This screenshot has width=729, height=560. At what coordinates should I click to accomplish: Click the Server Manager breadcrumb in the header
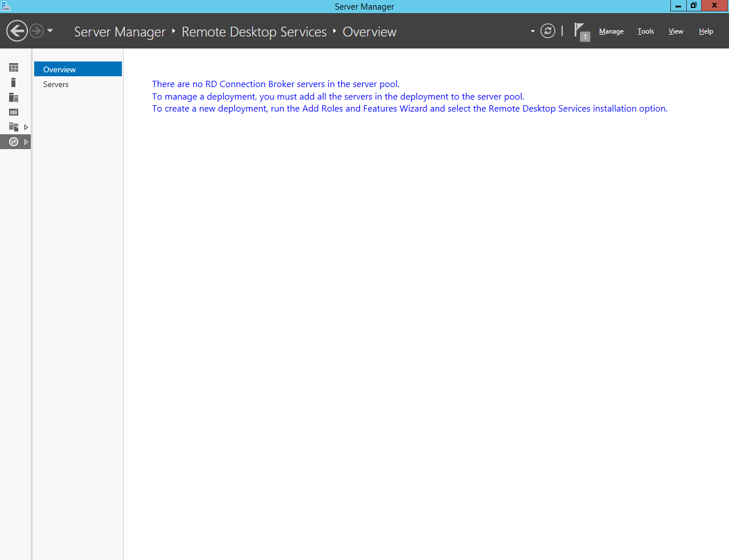point(120,32)
